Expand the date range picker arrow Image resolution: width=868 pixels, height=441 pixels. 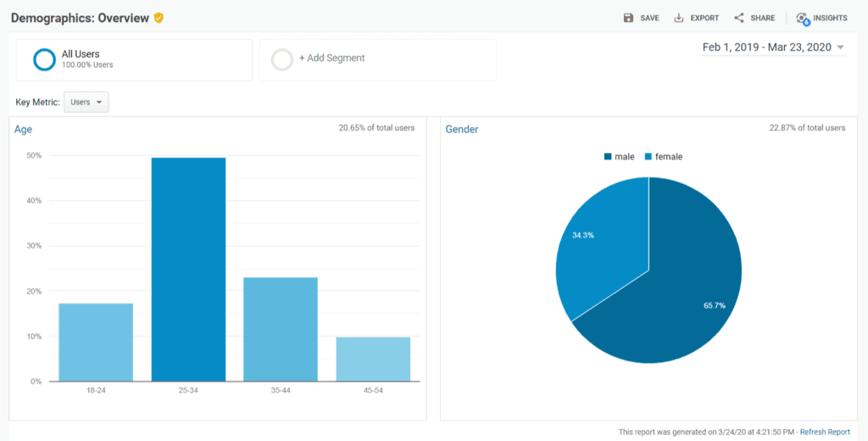click(840, 47)
